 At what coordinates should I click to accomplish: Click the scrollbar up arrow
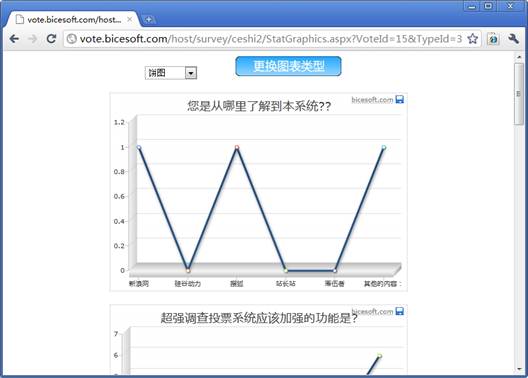click(519, 57)
